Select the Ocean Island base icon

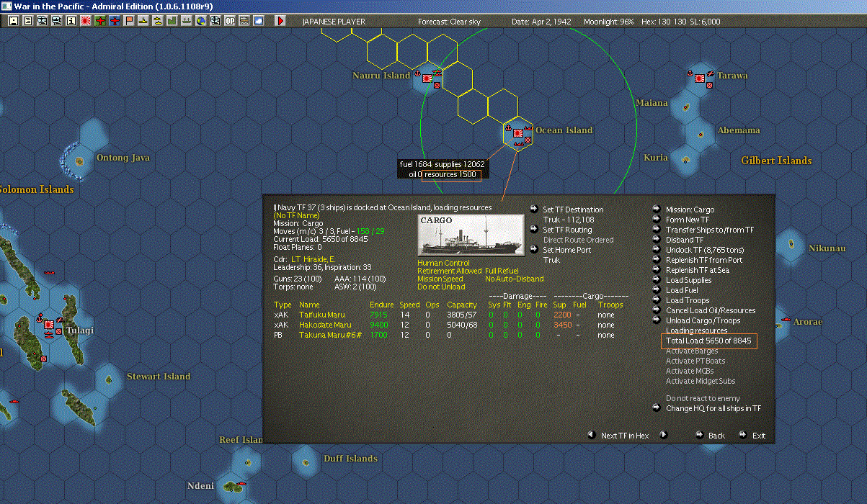(x=518, y=132)
